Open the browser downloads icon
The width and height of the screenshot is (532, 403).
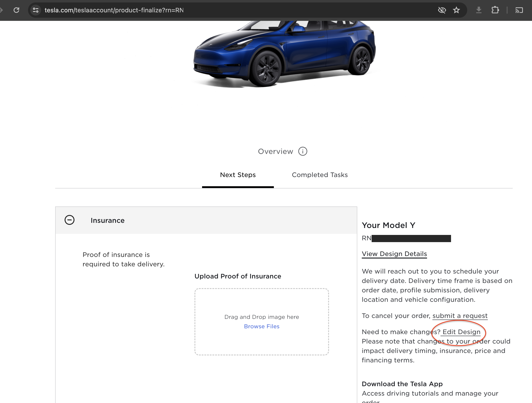[x=479, y=10]
